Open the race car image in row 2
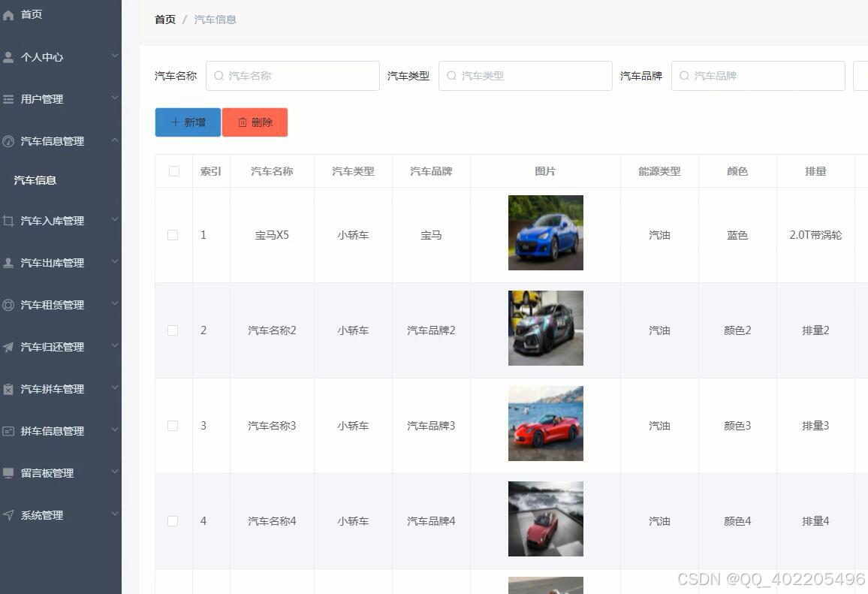This screenshot has height=594, width=868. pyautogui.click(x=546, y=328)
